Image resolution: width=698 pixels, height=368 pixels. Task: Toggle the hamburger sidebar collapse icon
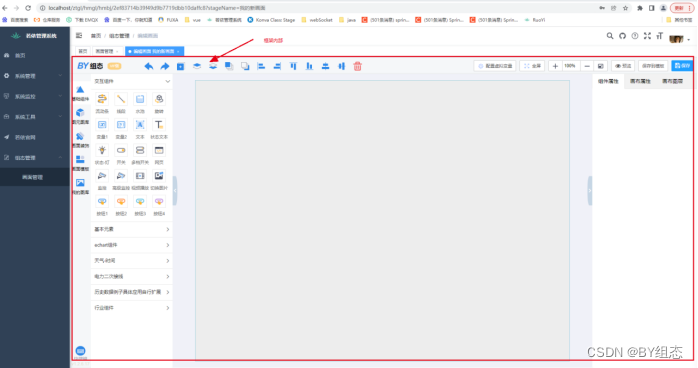pyautogui.click(x=79, y=36)
